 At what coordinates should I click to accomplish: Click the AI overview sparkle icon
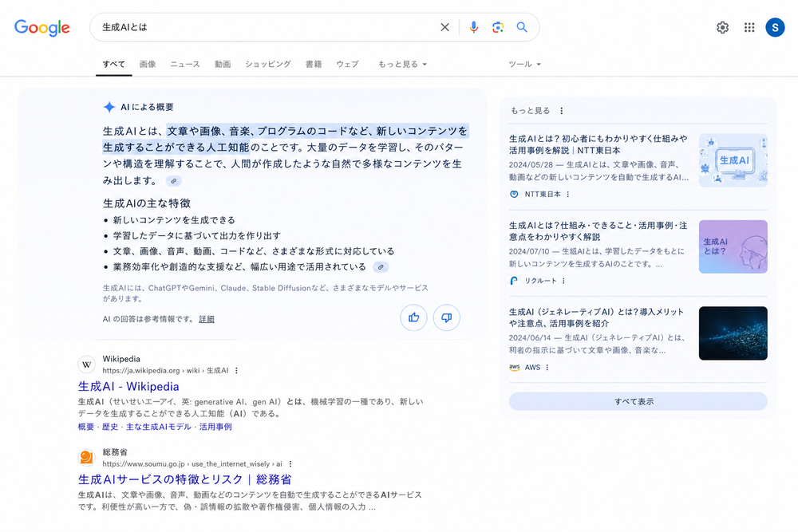[x=109, y=107]
